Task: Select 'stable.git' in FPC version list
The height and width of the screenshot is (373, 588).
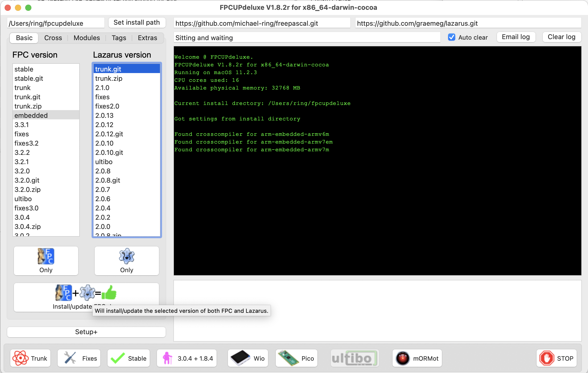Action: [46, 78]
